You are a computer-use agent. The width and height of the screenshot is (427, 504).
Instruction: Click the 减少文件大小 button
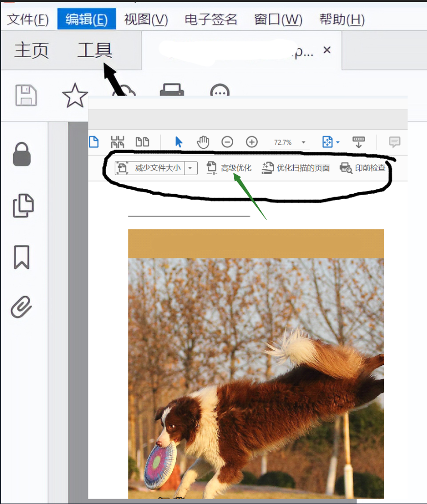tap(150, 168)
